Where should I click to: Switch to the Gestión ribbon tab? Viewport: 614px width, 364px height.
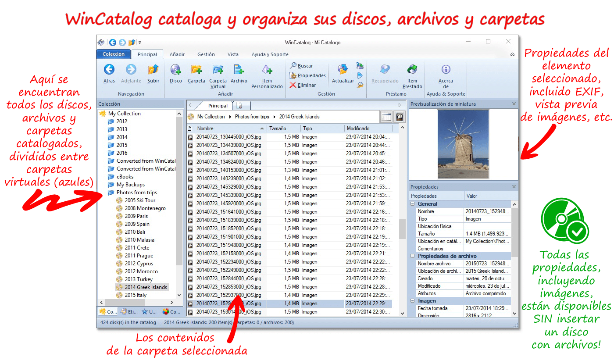[x=206, y=54]
